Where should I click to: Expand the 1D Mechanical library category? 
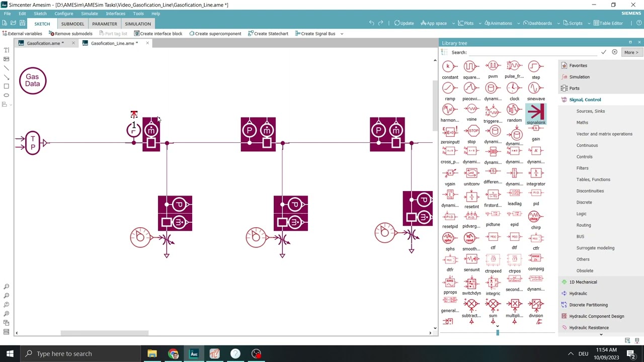(x=583, y=282)
